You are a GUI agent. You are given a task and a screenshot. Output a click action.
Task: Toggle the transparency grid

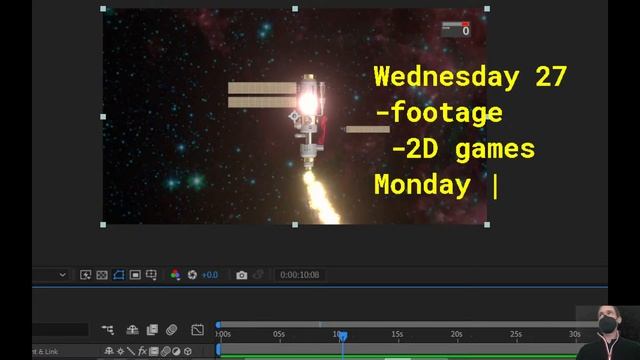point(102,275)
